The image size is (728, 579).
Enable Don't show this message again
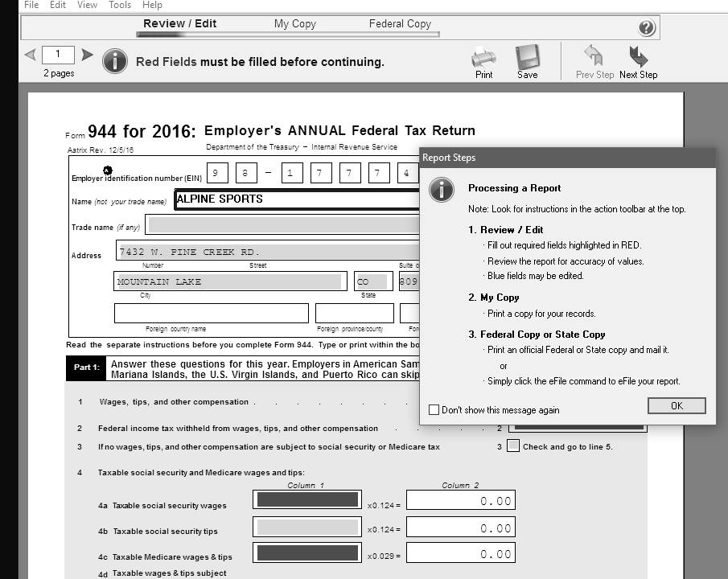[434, 410]
